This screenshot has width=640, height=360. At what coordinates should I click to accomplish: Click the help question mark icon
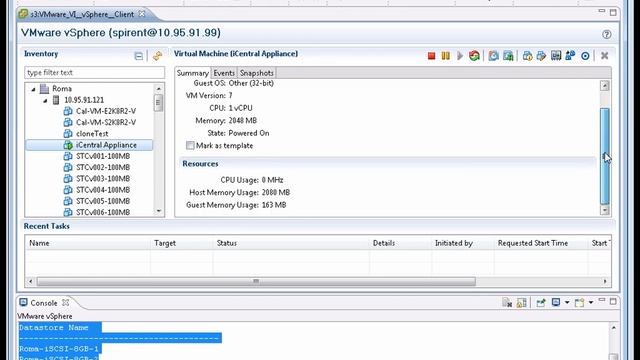coord(607,34)
